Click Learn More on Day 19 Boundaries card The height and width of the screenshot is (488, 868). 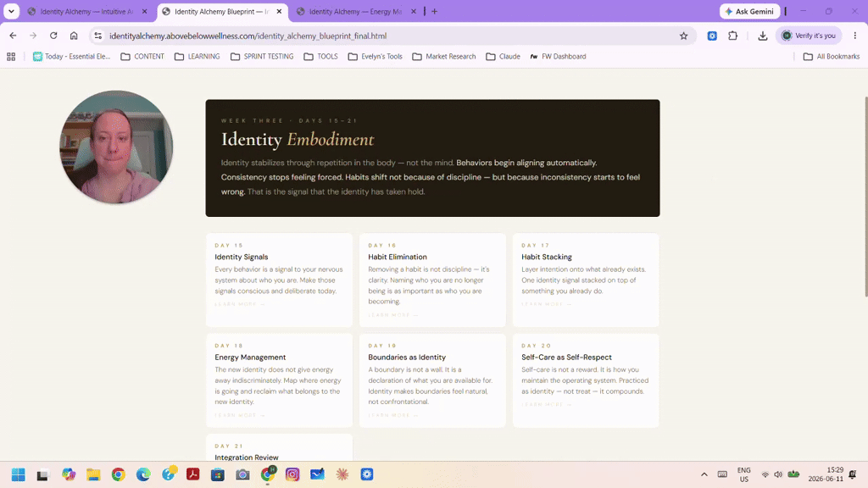point(393,415)
